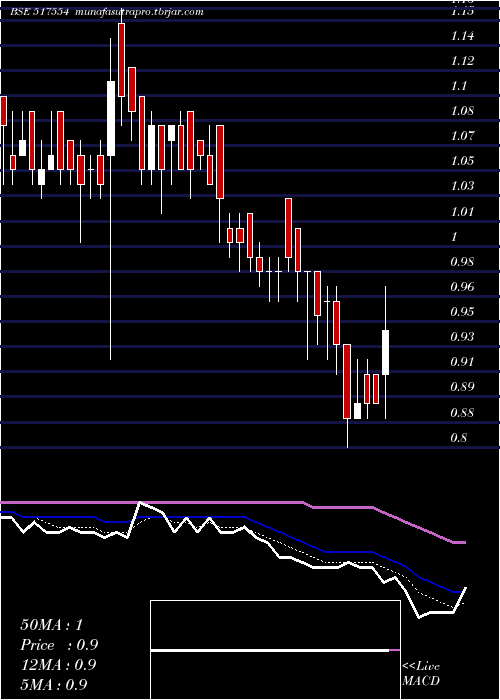
Task: Click the 50MA : 1 legend entry
Action: pos(51,625)
